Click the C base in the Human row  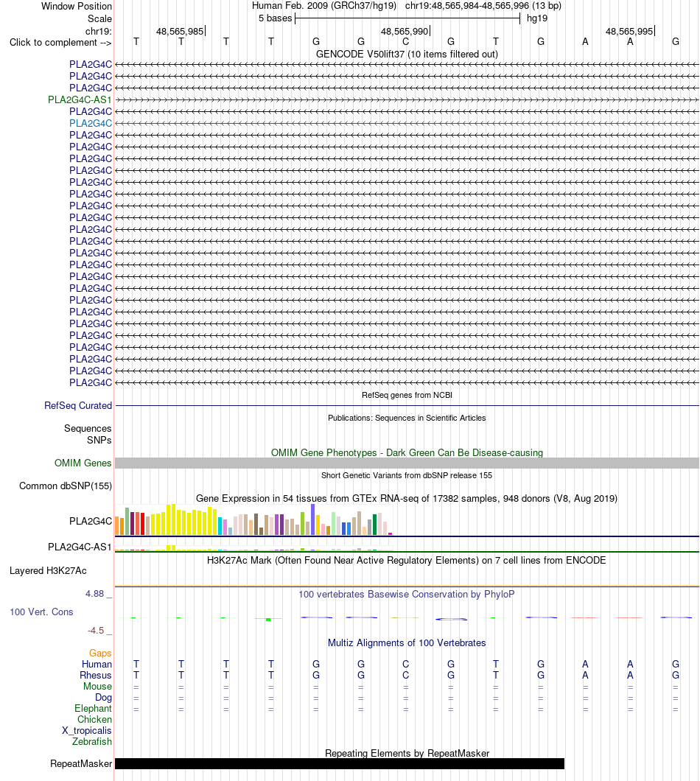click(405, 664)
